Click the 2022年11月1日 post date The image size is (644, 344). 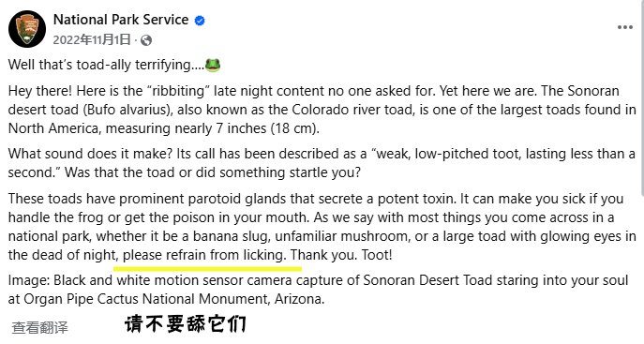click(92, 39)
